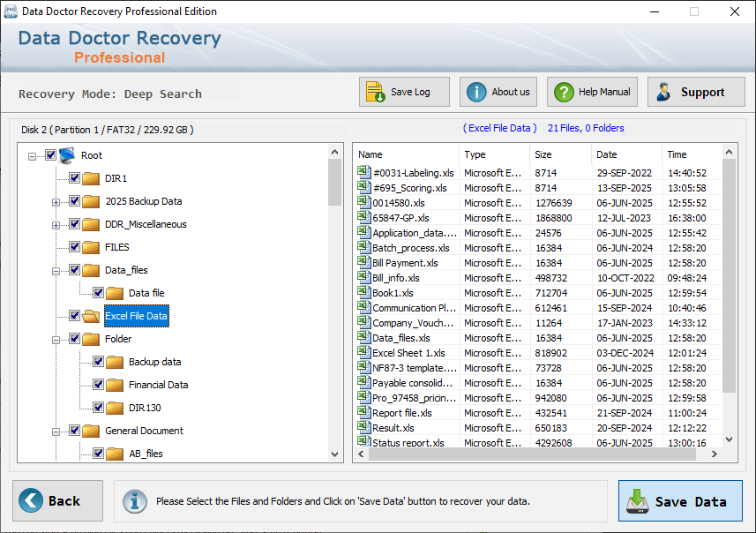Select the Status report.xls file name
This screenshot has width=756, height=533.
click(408, 442)
